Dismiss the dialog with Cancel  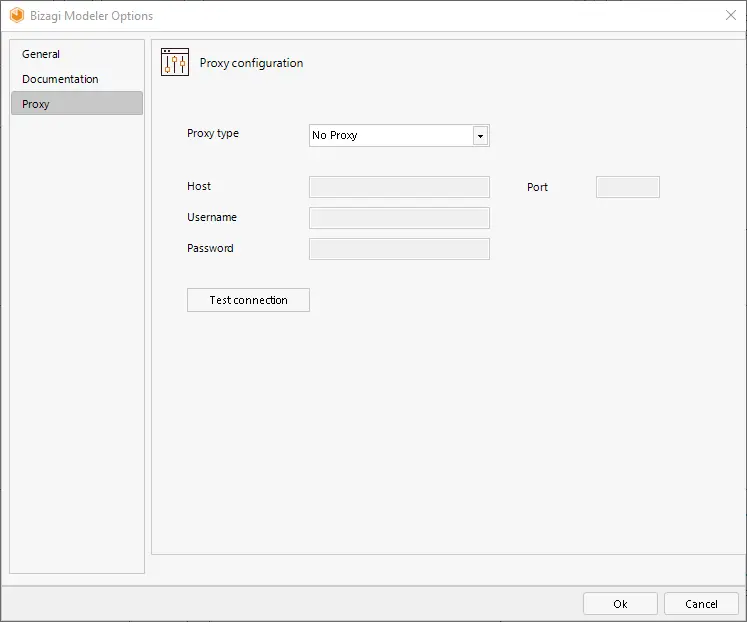point(701,604)
